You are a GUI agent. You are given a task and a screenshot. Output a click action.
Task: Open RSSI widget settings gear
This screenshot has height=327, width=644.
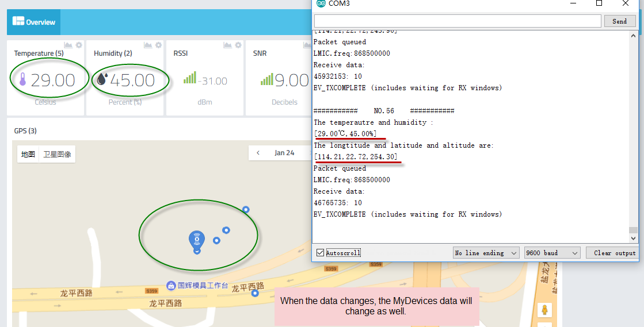click(238, 45)
